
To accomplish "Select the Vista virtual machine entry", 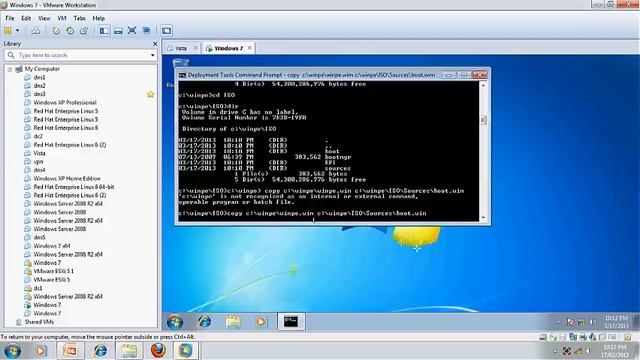I will (39, 153).
